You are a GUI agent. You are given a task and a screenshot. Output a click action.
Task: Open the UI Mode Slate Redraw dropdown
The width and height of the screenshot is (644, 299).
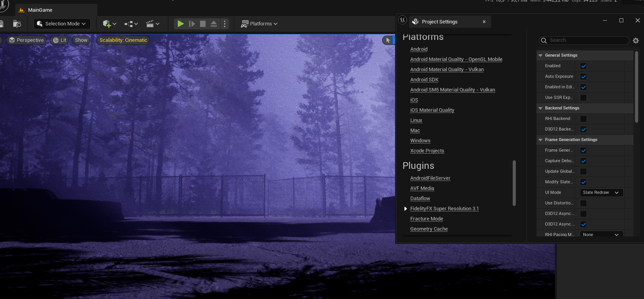pyautogui.click(x=601, y=193)
